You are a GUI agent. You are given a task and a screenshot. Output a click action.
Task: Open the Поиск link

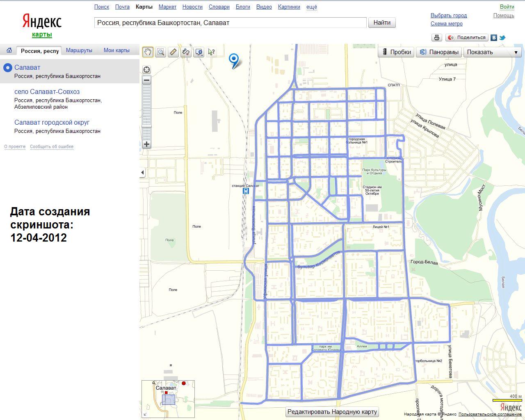pyautogui.click(x=102, y=7)
